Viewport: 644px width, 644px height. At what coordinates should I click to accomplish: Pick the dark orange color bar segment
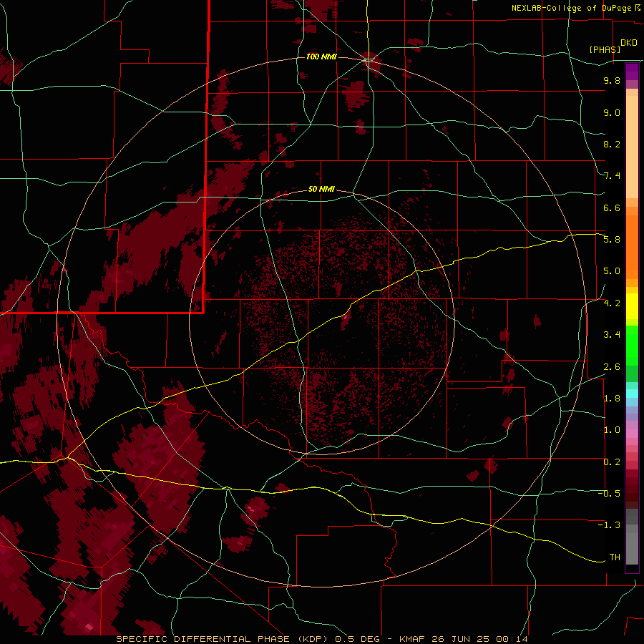click(632, 247)
